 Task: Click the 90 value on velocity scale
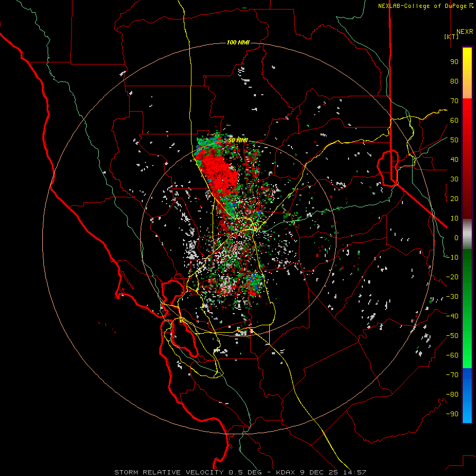pos(454,62)
